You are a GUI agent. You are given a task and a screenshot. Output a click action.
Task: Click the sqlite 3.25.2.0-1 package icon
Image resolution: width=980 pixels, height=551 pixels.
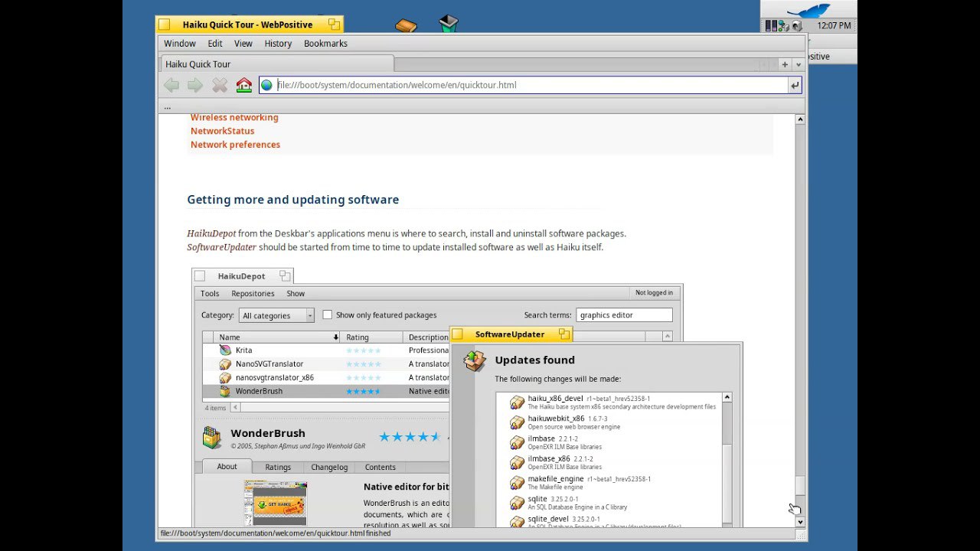(517, 503)
